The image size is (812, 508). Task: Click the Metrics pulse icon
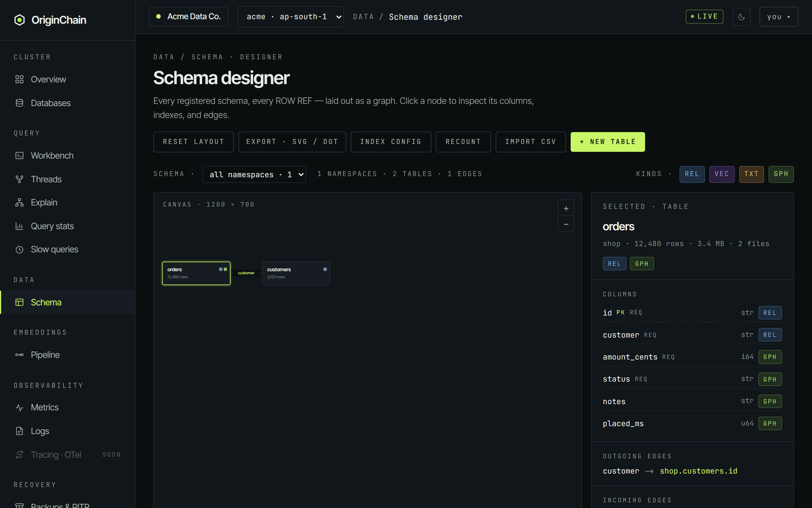coord(20,408)
